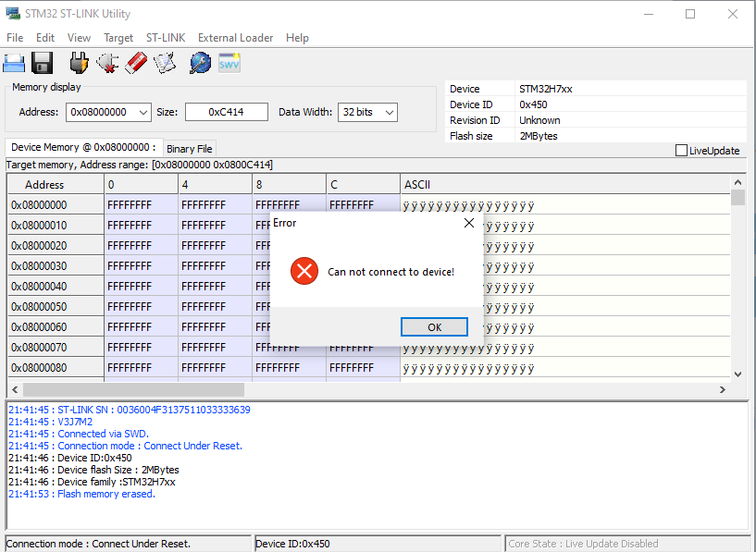Viewport: 756px width, 552px height.
Task: Select address row 0x08000040
Action: coord(56,286)
